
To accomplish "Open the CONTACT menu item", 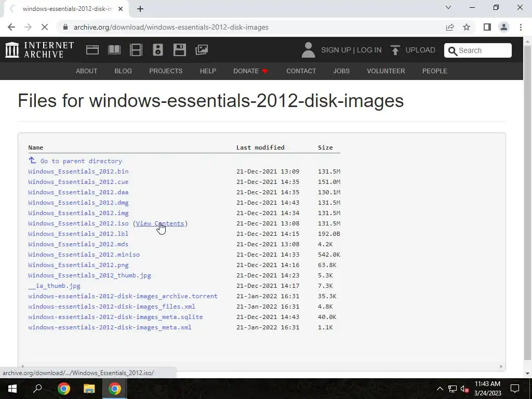I will (301, 71).
